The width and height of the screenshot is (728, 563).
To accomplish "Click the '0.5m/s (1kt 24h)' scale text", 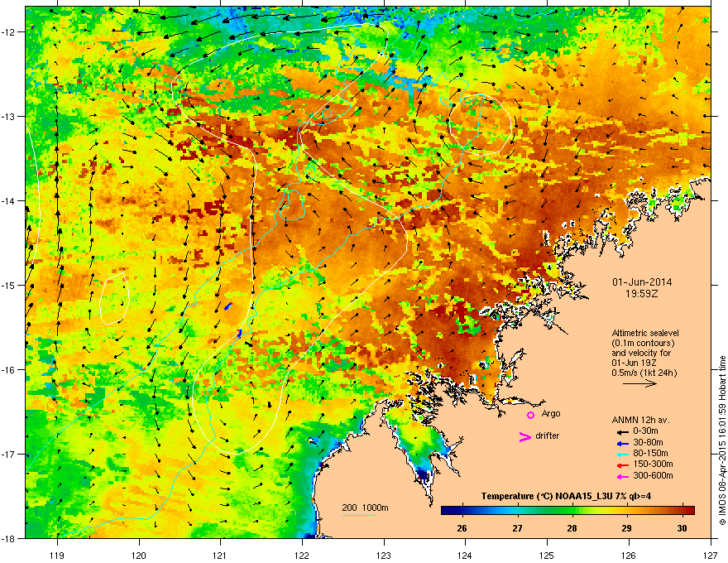I will [644, 373].
